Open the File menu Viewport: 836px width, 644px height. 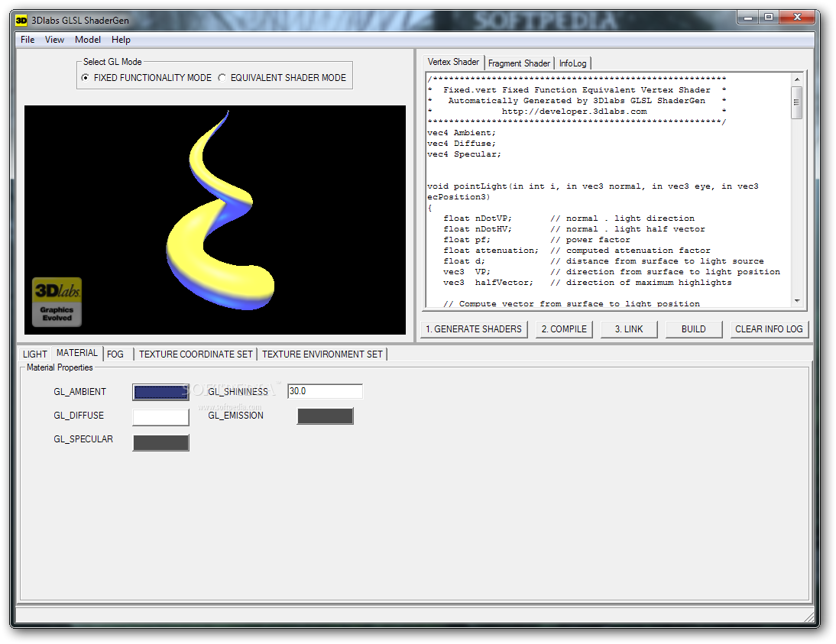28,40
